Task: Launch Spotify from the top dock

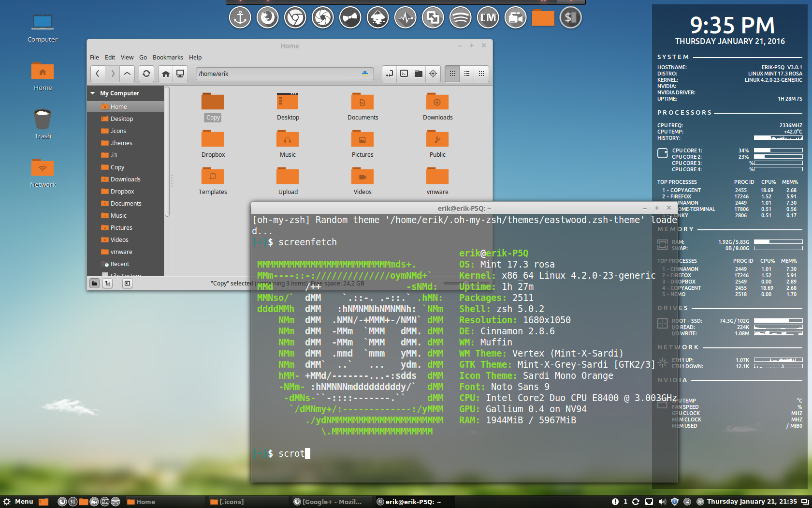Action: coord(460,18)
